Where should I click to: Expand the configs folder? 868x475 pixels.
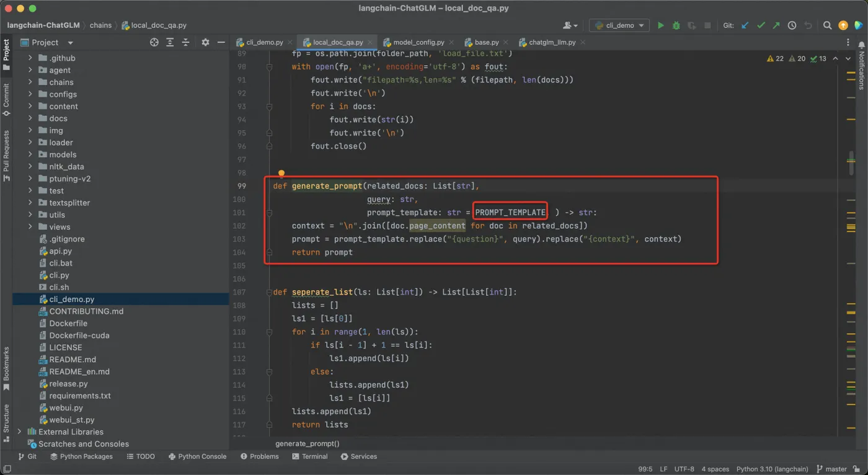click(x=30, y=94)
